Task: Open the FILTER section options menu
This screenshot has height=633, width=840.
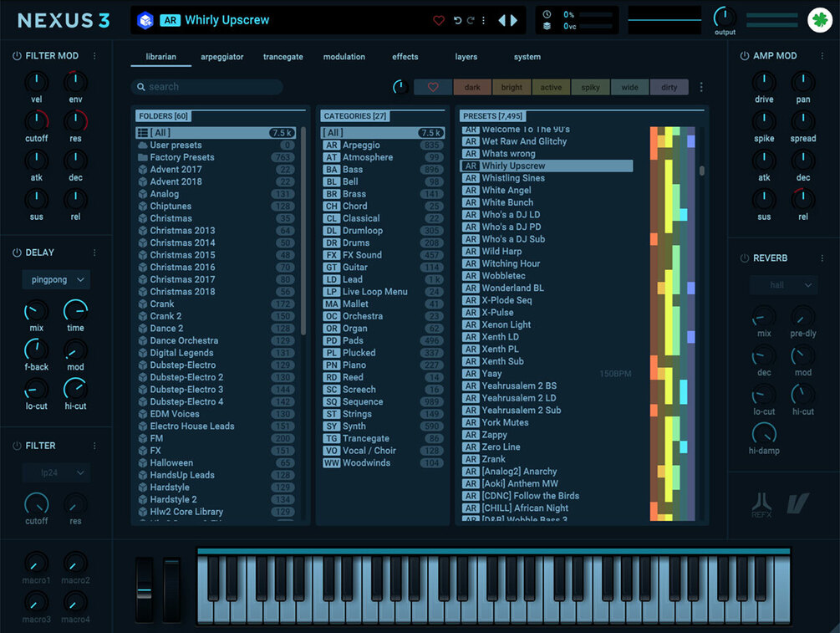Action: click(x=94, y=446)
